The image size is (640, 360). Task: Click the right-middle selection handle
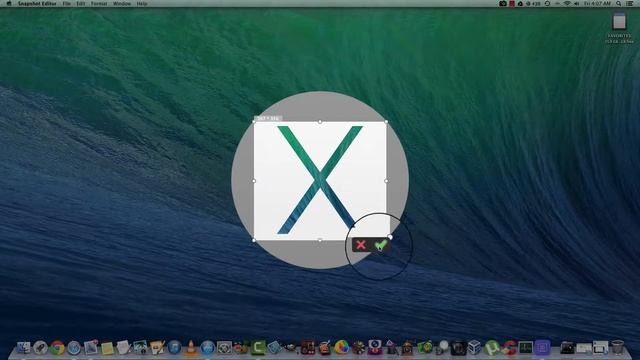(386, 180)
